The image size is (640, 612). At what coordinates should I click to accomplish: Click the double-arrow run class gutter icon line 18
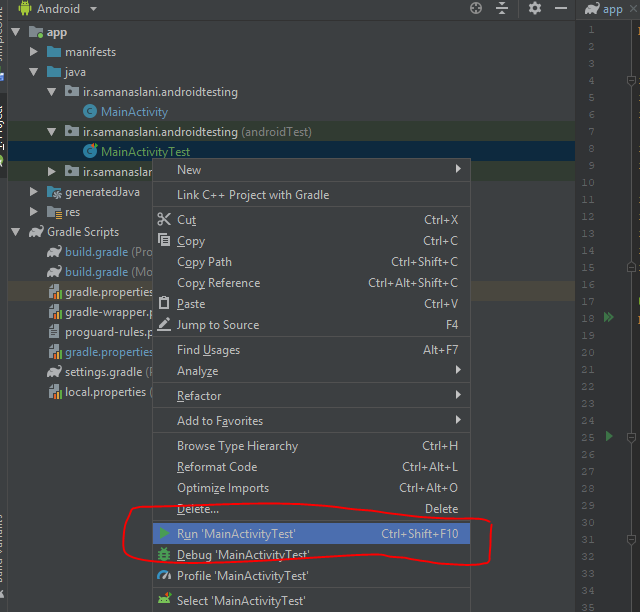[x=609, y=317]
